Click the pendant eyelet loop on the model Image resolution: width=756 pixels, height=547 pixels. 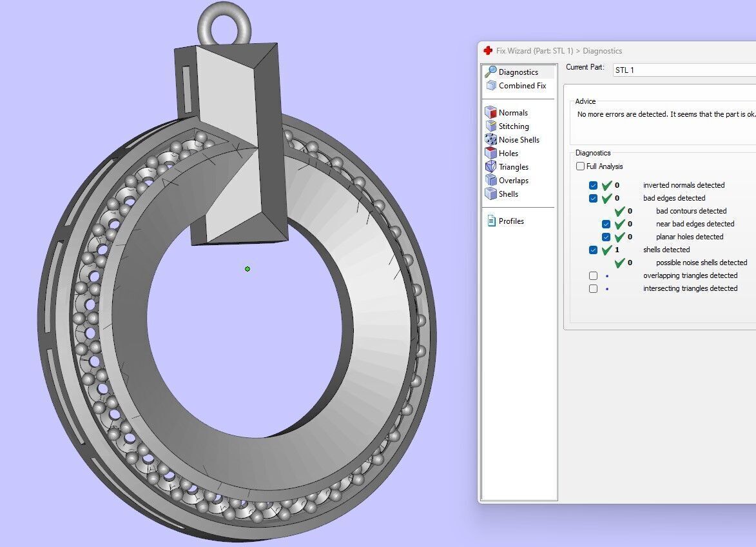224,24
